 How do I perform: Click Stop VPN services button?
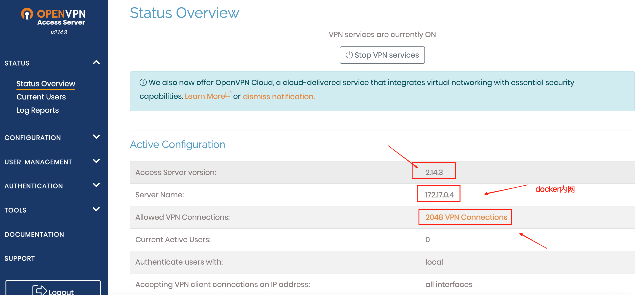(x=382, y=55)
